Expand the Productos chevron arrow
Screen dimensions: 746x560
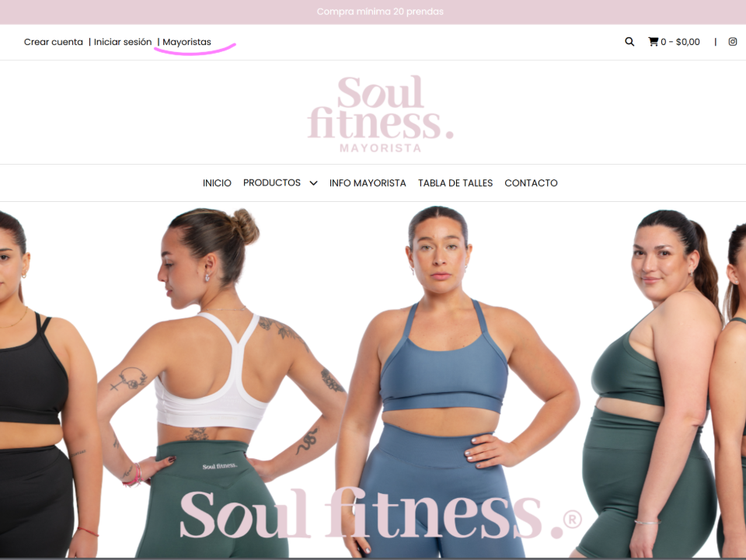pyautogui.click(x=313, y=183)
